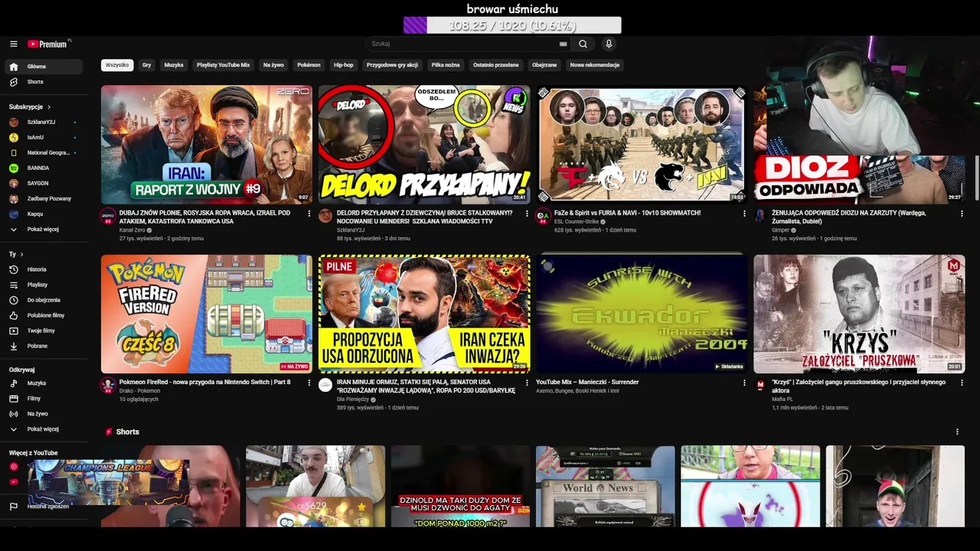This screenshot has height=551, width=980.
Task: Select Ostatnio przesłane chip
Action: pyautogui.click(x=495, y=65)
